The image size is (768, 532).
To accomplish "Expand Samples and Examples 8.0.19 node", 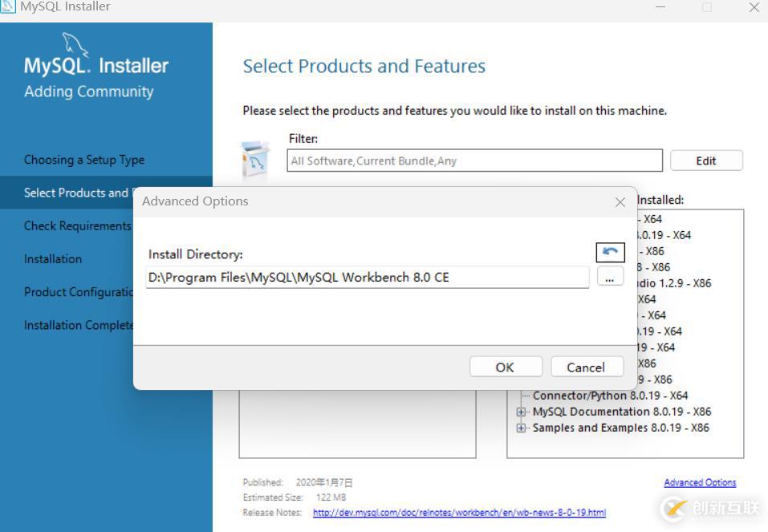I will (521, 428).
